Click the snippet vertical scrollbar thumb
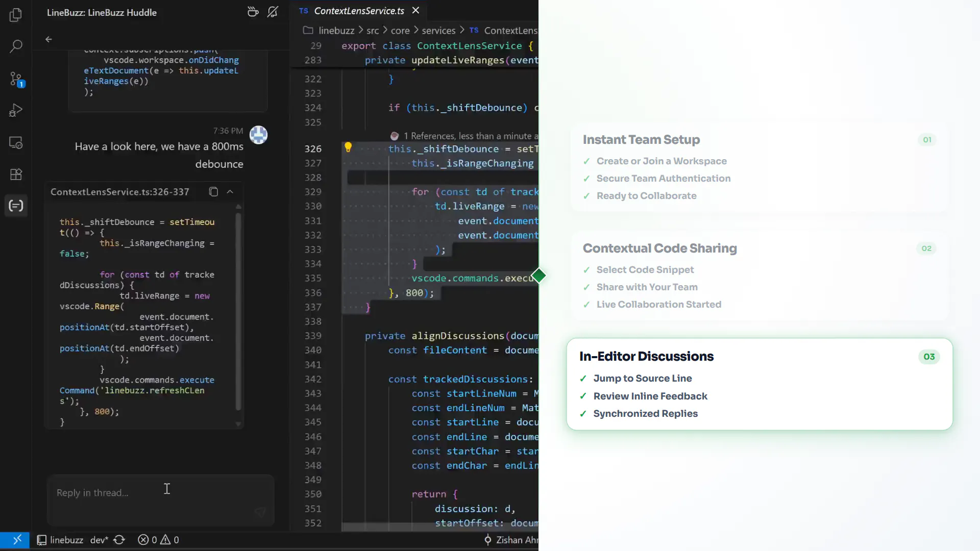 [x=238, y=311]
